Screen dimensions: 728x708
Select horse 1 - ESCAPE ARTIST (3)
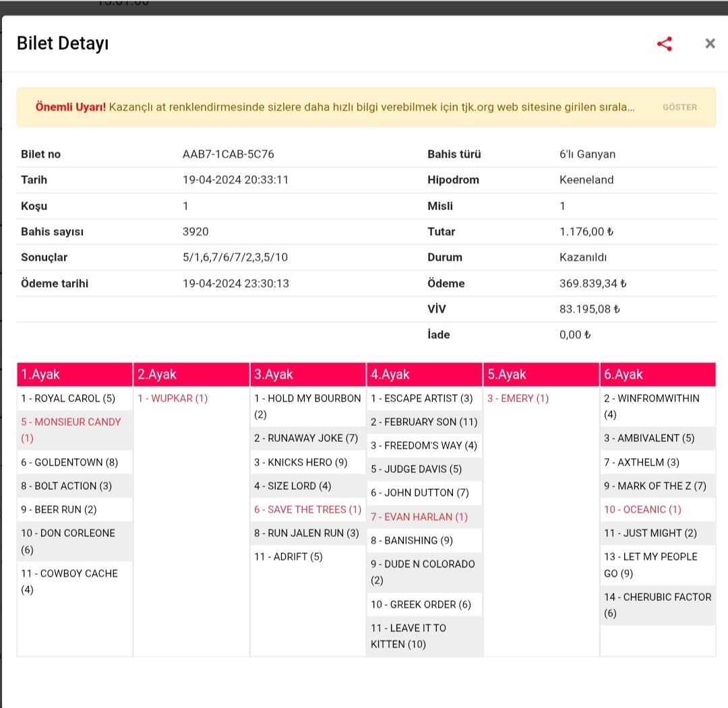[x=425, y=399]
